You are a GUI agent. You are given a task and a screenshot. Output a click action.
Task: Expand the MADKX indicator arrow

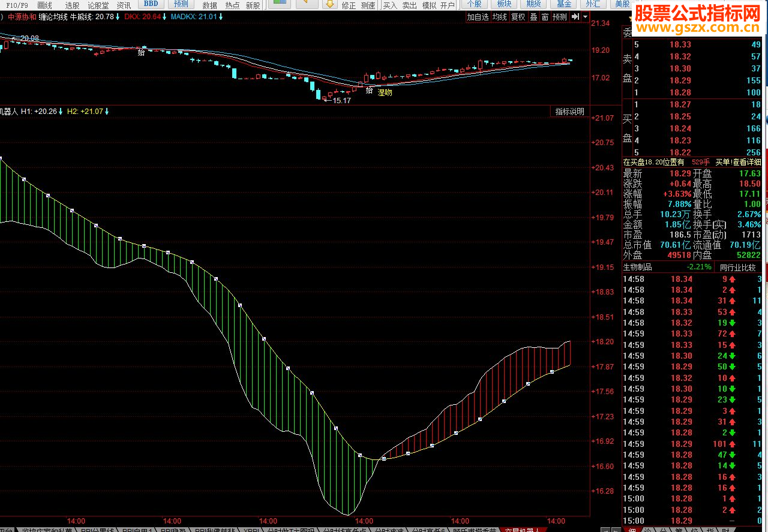(221, 17)
